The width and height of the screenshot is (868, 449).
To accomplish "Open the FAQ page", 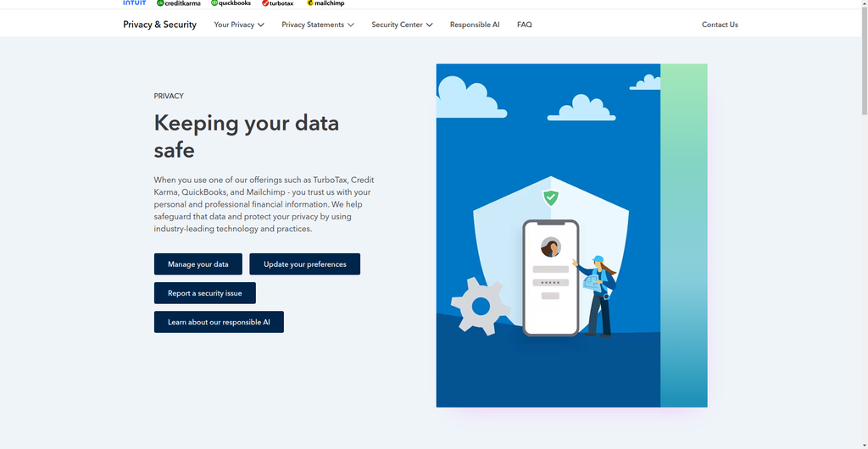I will pyautogui.click(x=524, y=25).
